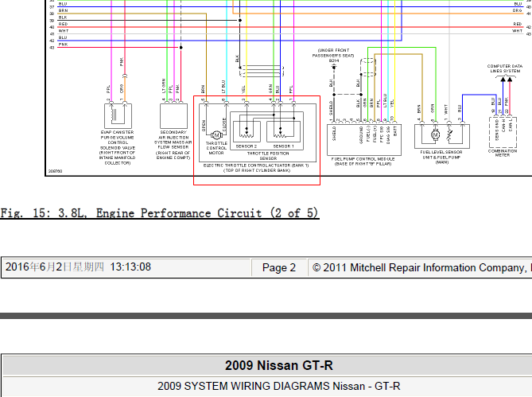Click the '(UNDER FRONT PASSENGER'S SEAT)' note
532x397 pixels.
[333, 53]
